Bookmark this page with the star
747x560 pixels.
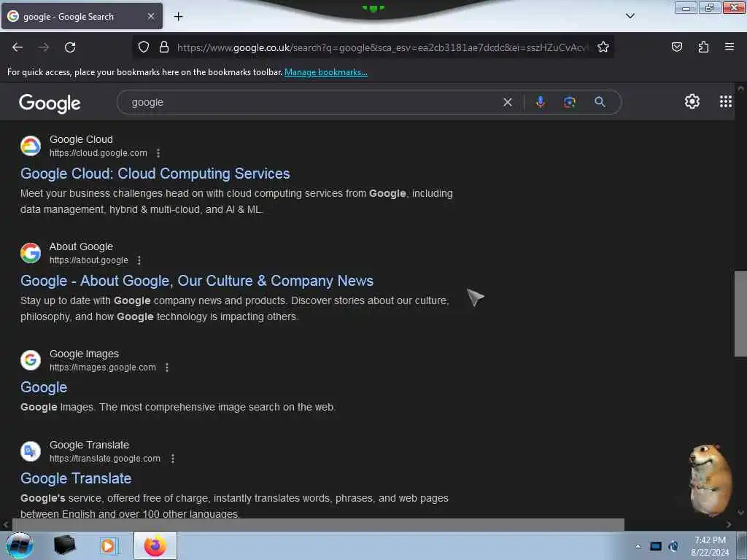click(603, 47)
